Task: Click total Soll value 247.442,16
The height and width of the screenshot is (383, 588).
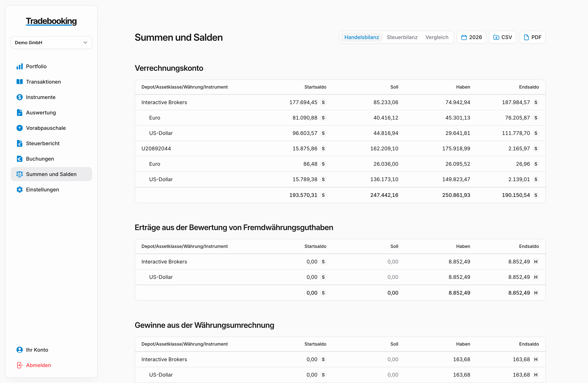Action: pos(384,195)
